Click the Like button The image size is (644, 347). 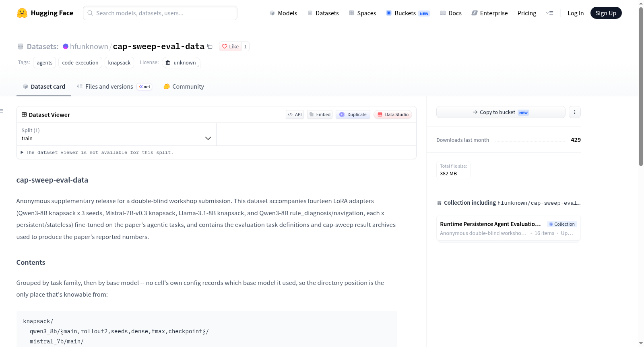230,46
